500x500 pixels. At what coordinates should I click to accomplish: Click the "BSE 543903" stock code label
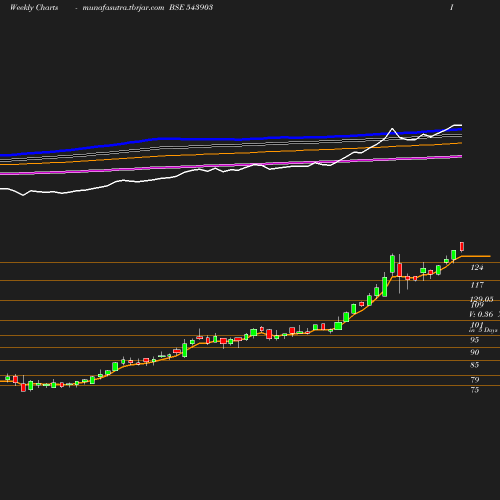[191, 7]
